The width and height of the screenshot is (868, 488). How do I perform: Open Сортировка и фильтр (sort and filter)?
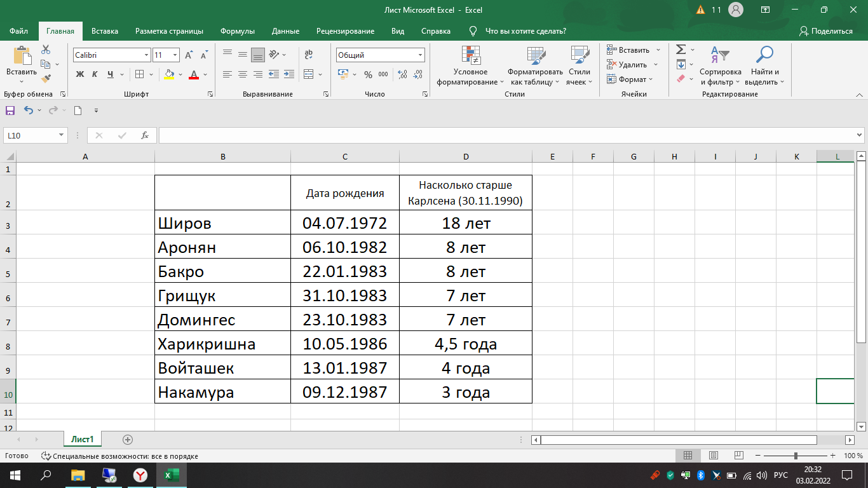(720, 67)
